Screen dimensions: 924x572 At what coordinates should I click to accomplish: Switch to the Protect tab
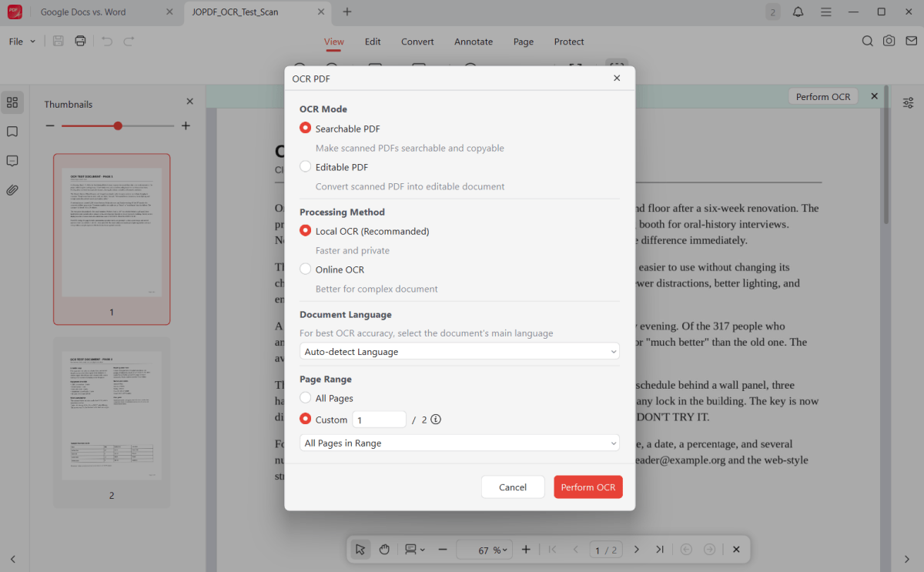pos(569,42)
